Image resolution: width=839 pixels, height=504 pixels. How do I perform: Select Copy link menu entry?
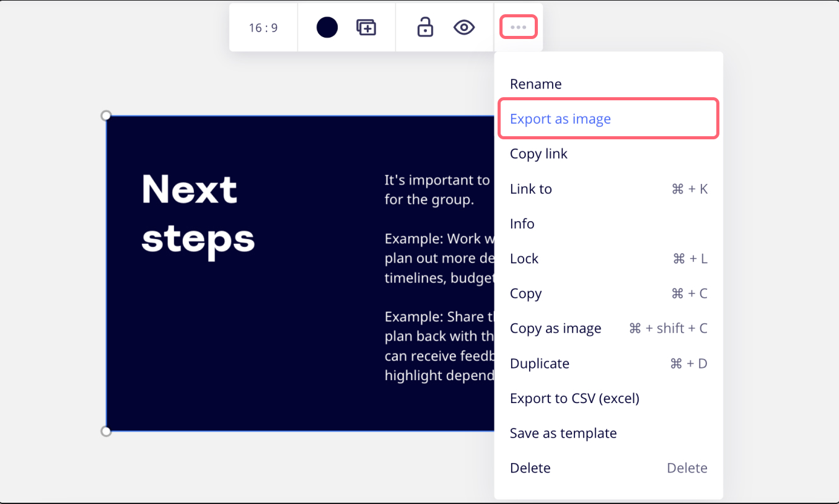coord(538,154)
